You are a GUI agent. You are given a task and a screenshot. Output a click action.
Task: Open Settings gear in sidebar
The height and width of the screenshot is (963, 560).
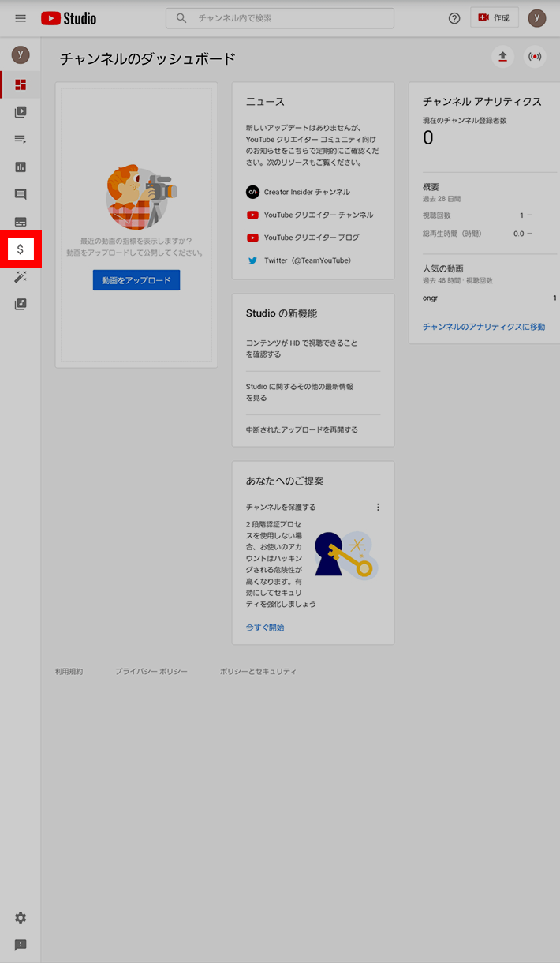tap(21, 918)
